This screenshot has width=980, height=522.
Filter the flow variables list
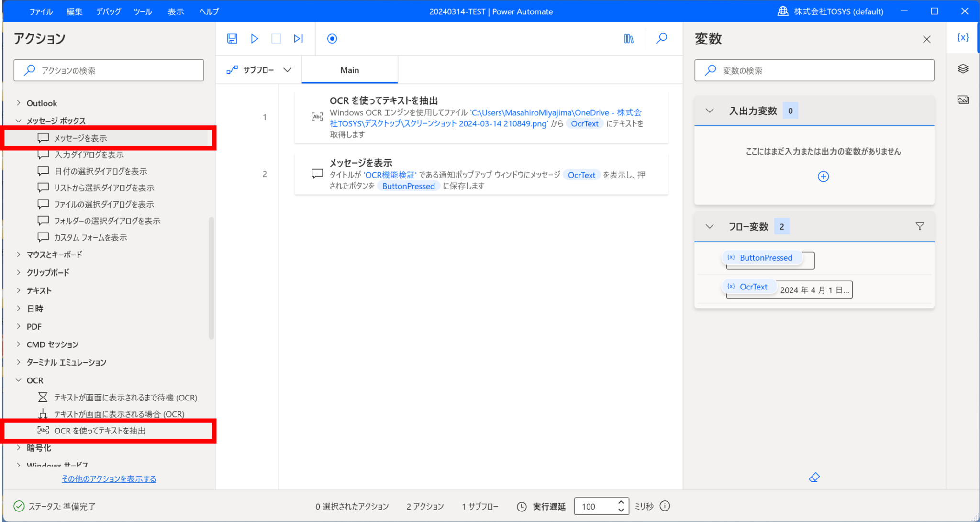[x=920, y=226]
